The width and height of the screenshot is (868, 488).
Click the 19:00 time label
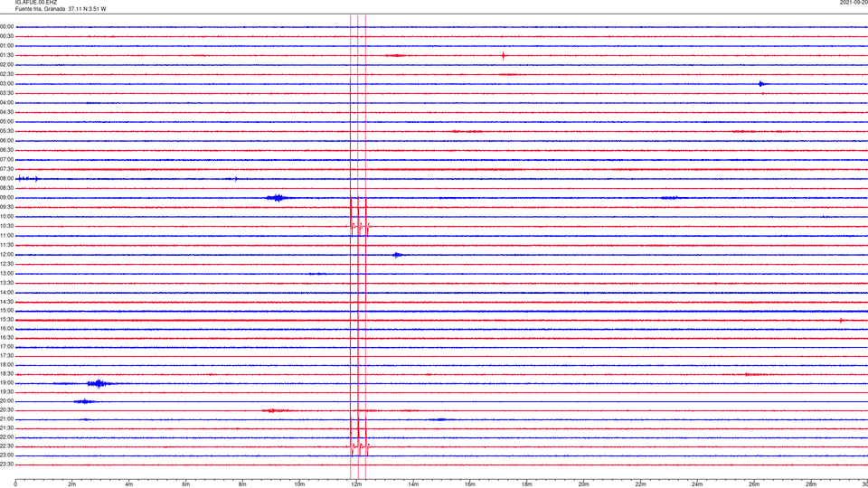(x=6, y=383)
